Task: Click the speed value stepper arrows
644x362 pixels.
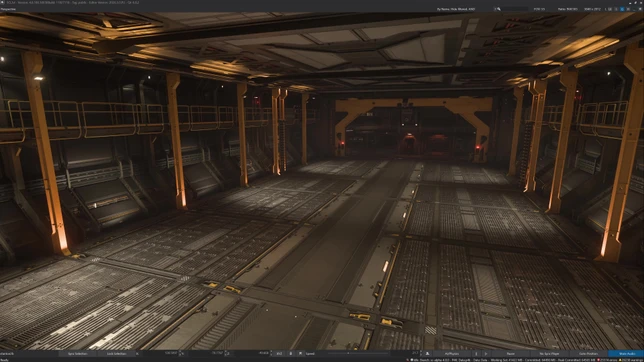Action: point(421,353)
